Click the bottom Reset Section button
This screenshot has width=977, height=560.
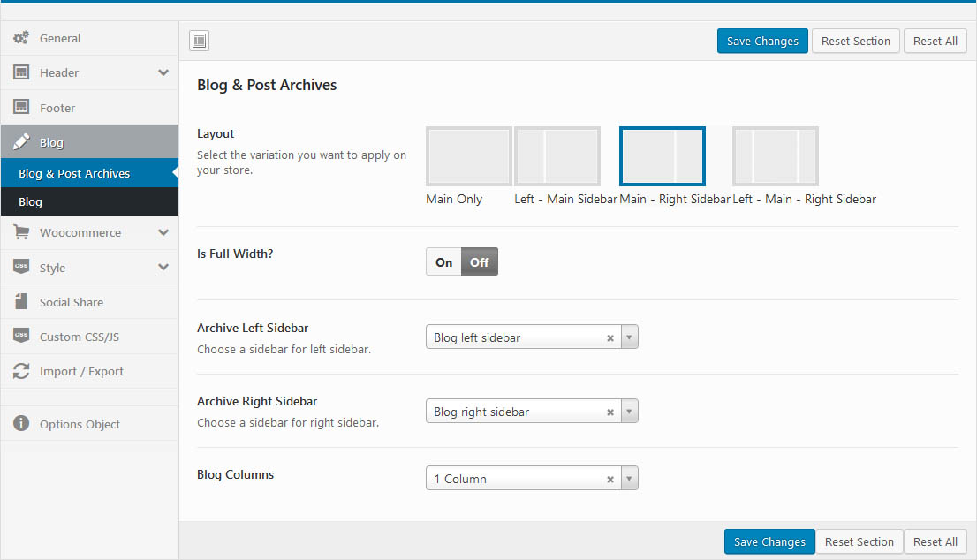click(859, 542)
